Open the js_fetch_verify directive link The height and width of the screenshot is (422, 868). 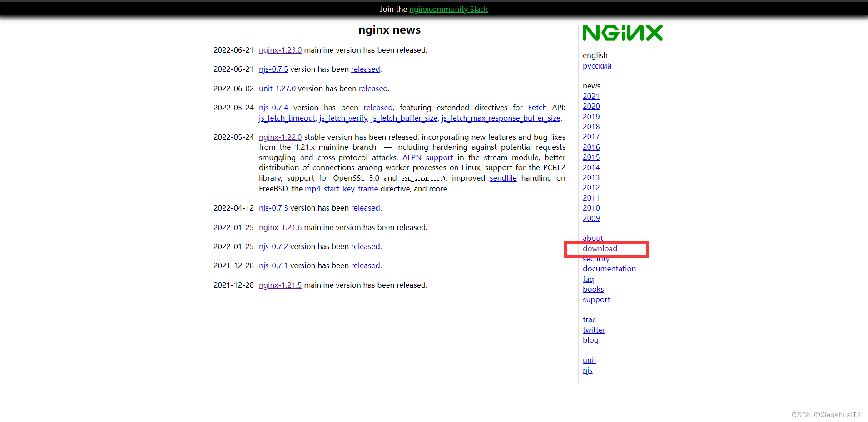[x=343, y=118]
